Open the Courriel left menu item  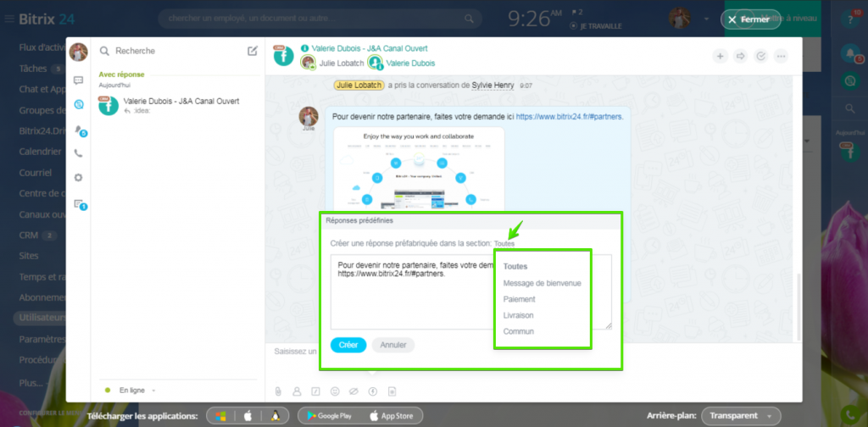click(36, 173)
